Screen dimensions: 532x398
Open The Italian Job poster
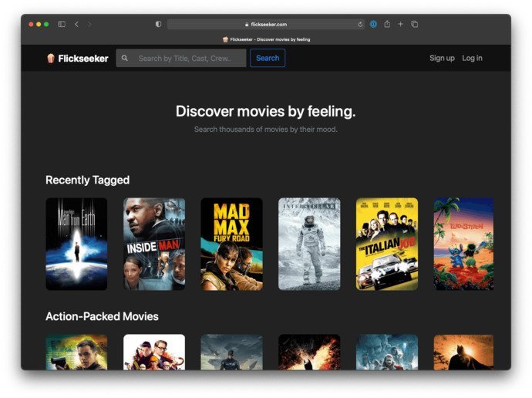387,244
